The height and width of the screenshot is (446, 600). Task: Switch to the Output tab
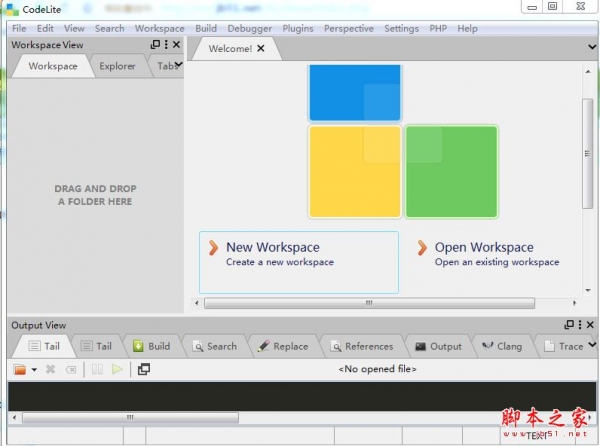coord(439,346)
